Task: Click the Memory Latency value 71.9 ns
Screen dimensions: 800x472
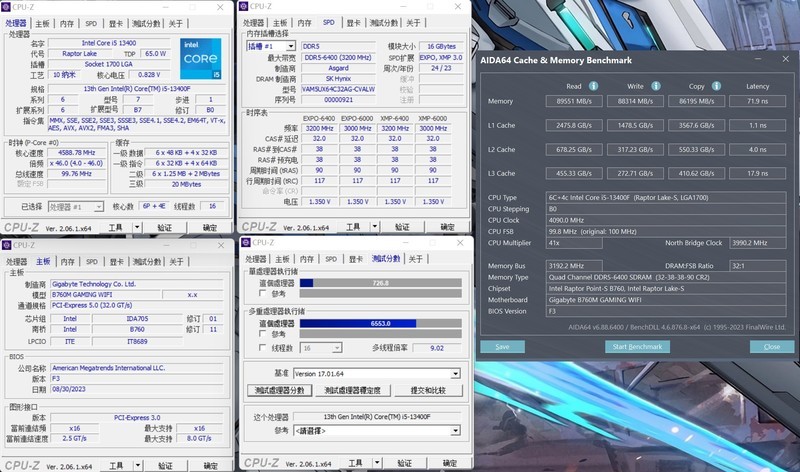Action: pos(758,101)
